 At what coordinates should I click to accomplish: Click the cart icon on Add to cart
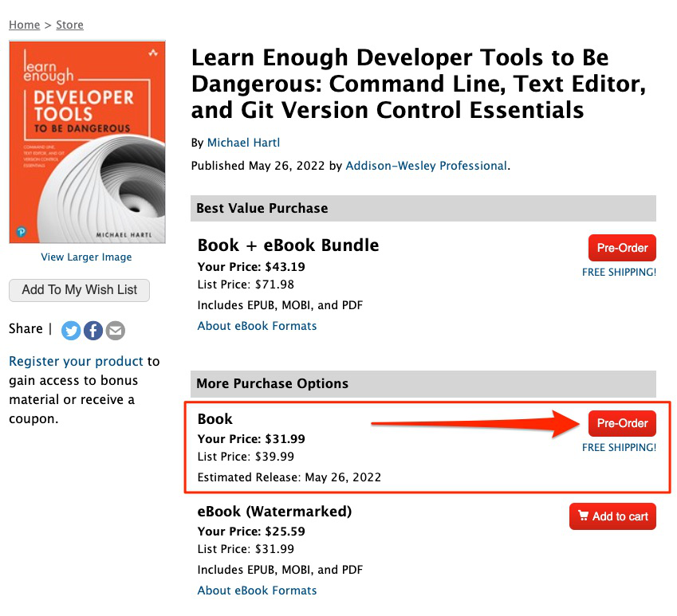point(581,516)
